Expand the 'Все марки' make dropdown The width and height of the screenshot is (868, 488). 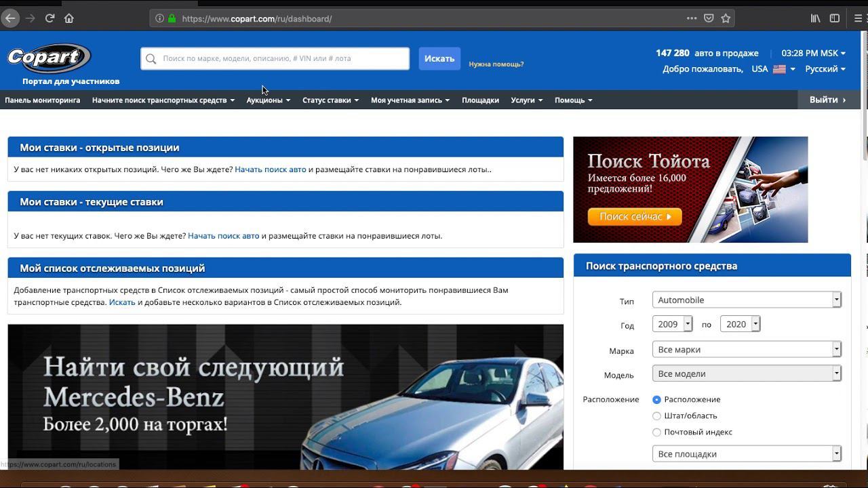747,350
